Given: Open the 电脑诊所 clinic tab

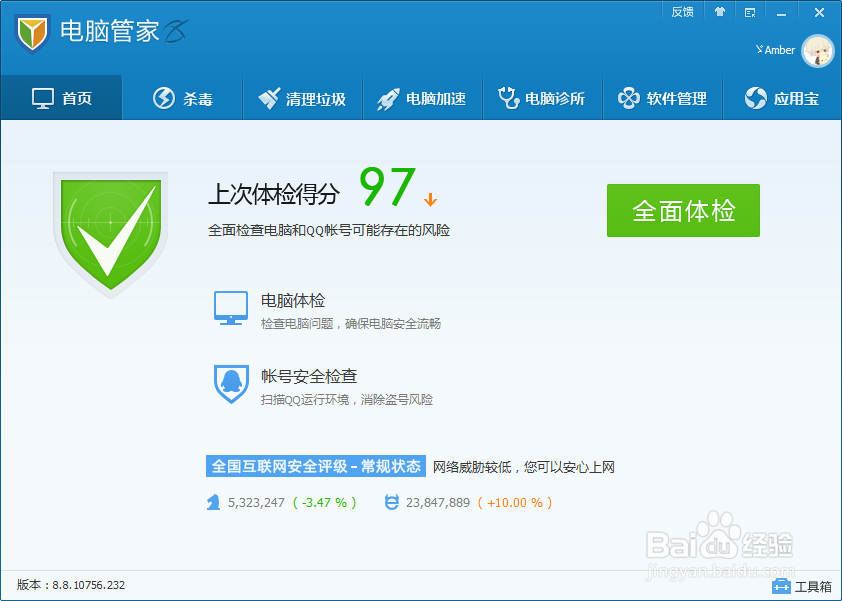Looking at the screenshot, I should coord(542,98).
